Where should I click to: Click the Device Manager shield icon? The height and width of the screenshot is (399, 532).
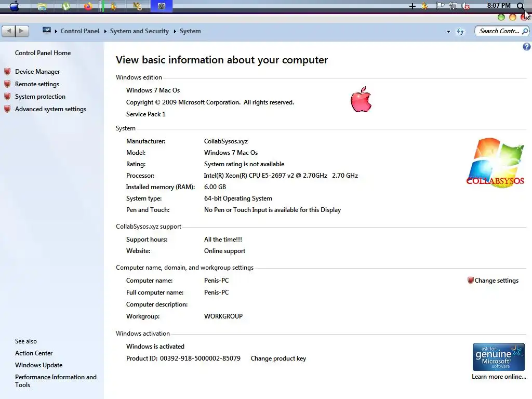[7, 72]
